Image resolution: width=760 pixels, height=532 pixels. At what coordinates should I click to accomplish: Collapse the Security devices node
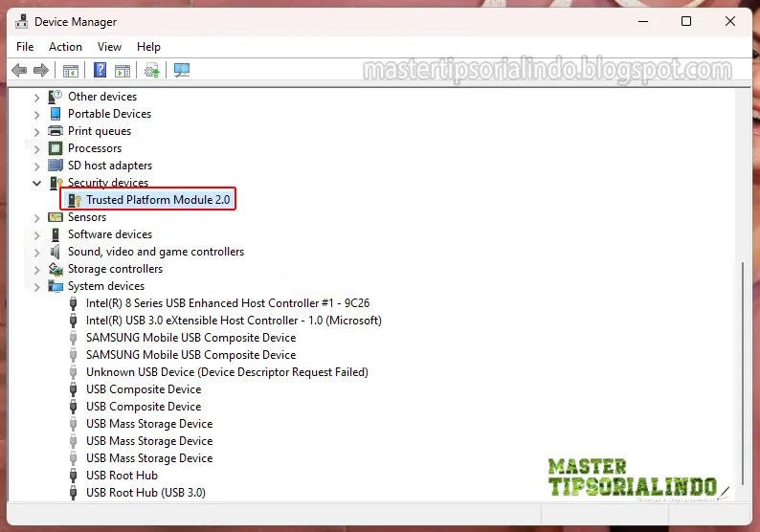[36, 183]
